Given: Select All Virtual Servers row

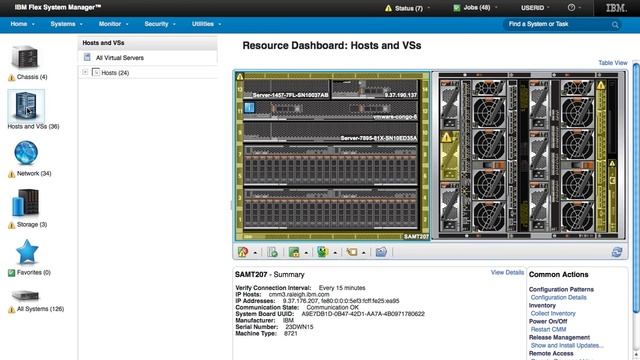Looking at the screenshot, I should coord(148,58).
